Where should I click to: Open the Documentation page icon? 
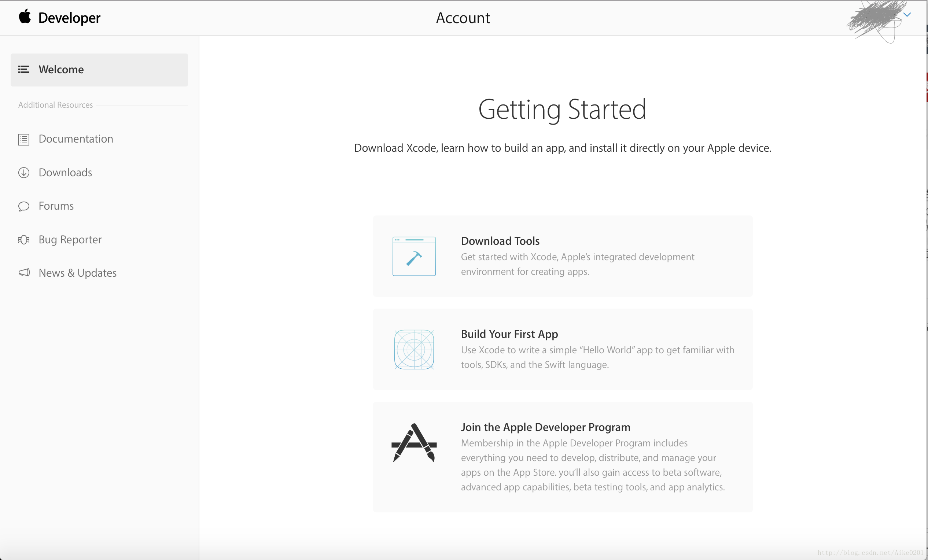click(24, 139)
